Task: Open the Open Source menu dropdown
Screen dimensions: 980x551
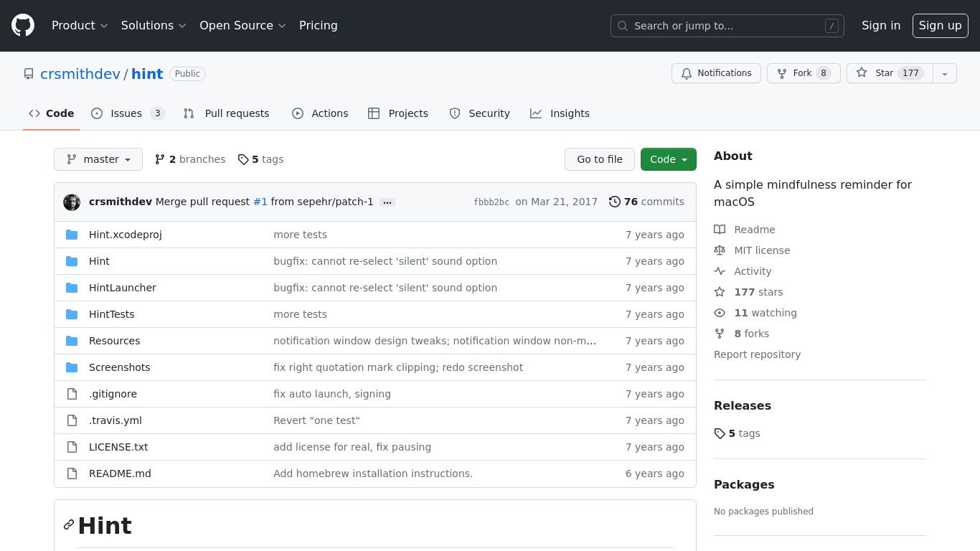Action: (242, 25)
